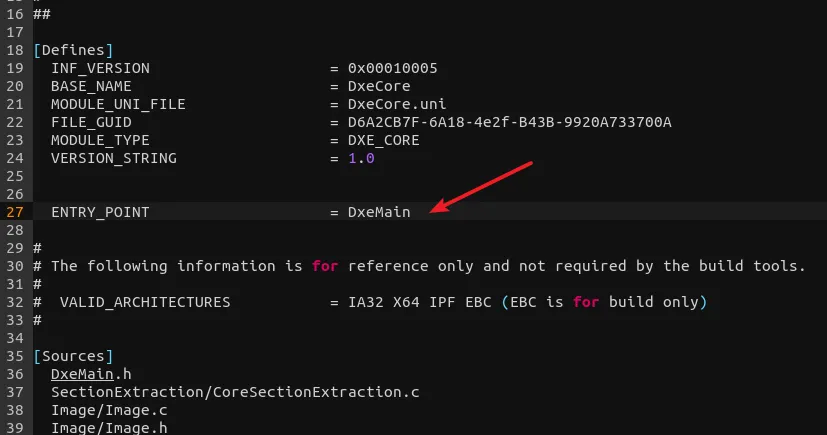827x435 pixels.
Task: Click line number 35 in the gutter
Action: pos(15,356)
